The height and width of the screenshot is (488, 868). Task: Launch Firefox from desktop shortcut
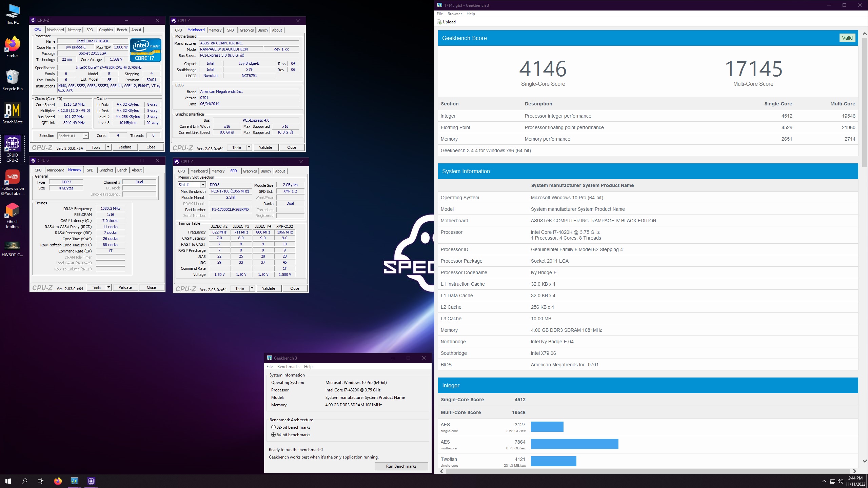(x=12, y=47)
